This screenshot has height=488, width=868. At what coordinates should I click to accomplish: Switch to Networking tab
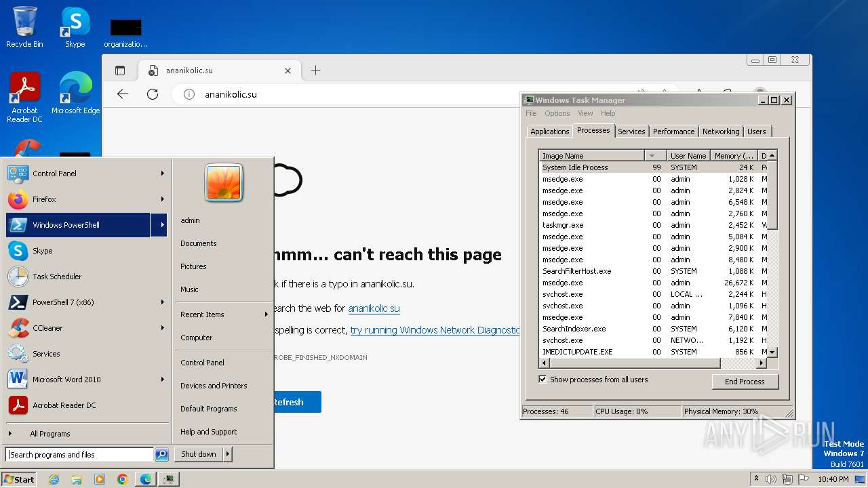pyautogui.click(x=721, y=131)
